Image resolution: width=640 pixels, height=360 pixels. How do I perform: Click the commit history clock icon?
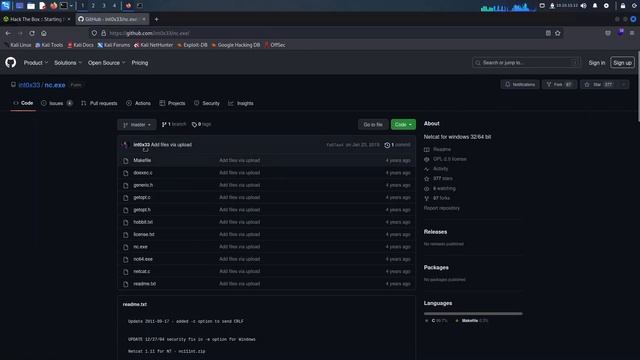coord(387,145)
